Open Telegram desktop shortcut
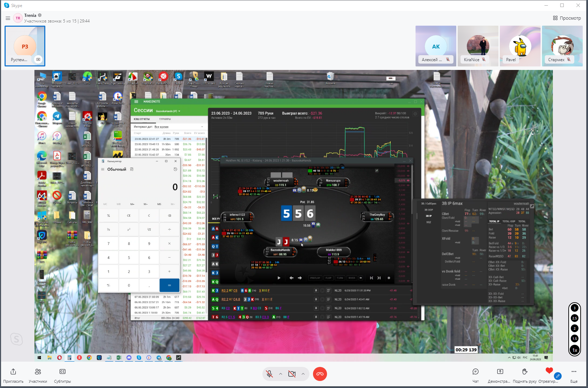588x388 pixels. click(x=57, y=118)
